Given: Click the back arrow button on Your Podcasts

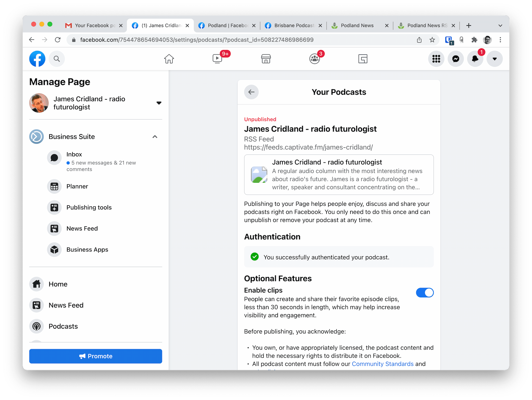Looking at the screenshot, I should coord(251,92).
